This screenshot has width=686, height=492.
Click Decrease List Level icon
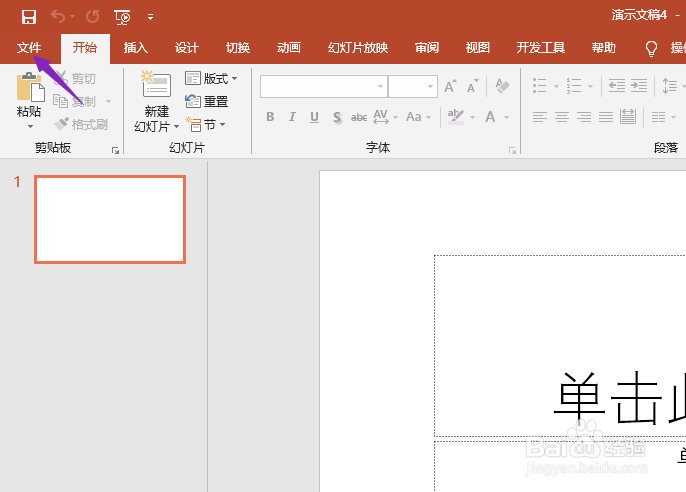point(617,86)
